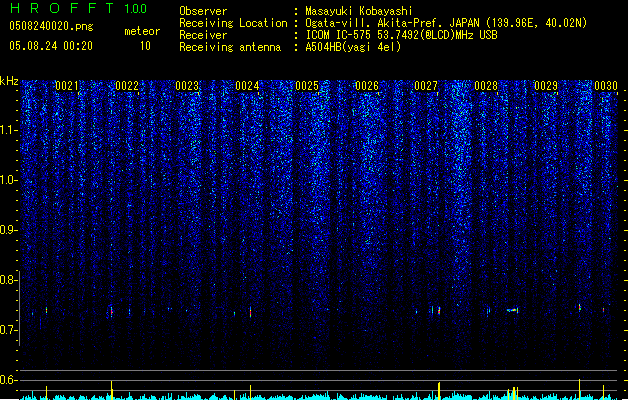Click the 0024 time marker

pyautogui.click(x=247, y=86)
